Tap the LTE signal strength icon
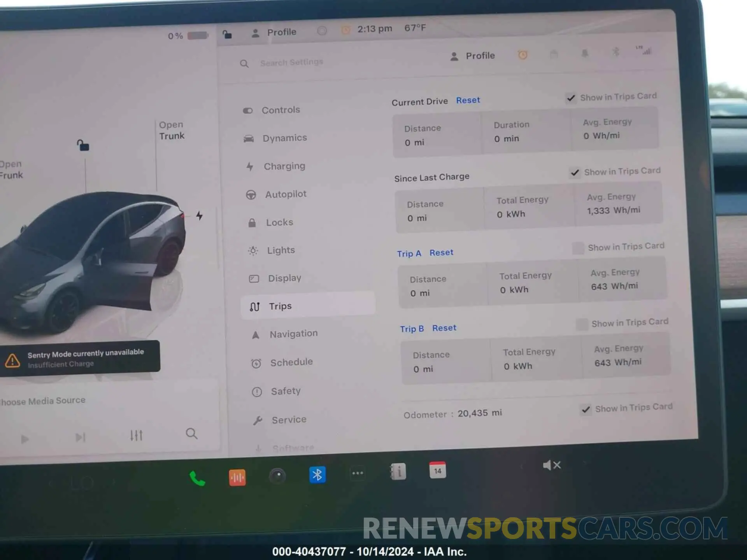Screen dimensions: 747x560 tap(643, 50)
